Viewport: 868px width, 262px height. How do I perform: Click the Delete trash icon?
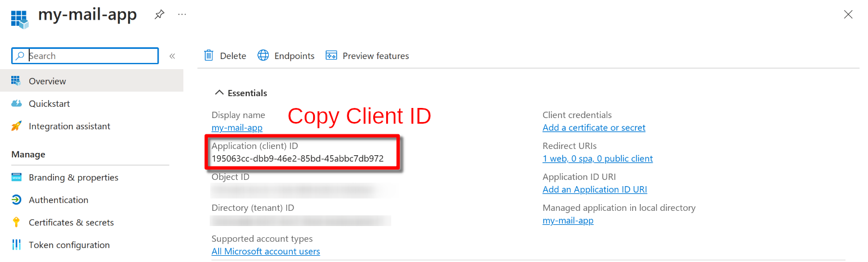209,56
